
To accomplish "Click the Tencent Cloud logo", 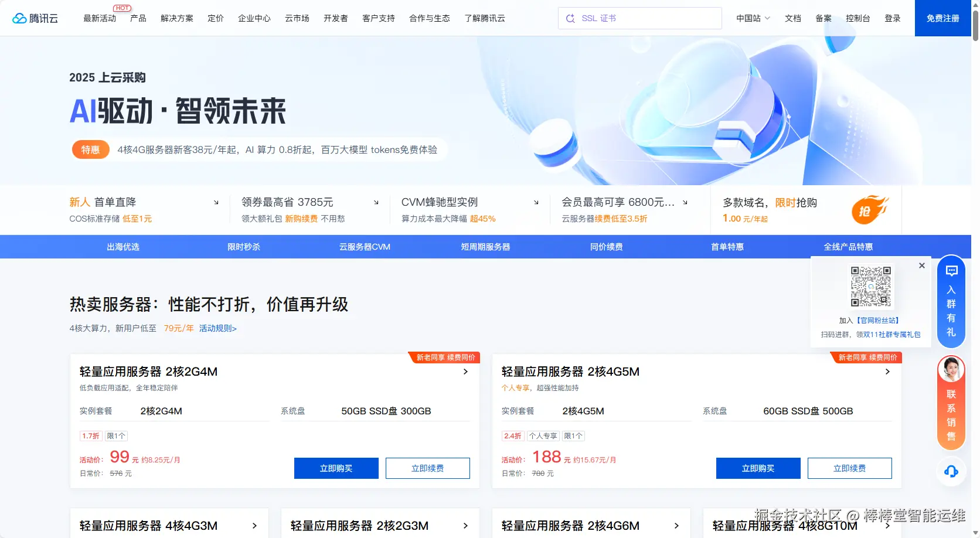I will (x=35, y=18).
